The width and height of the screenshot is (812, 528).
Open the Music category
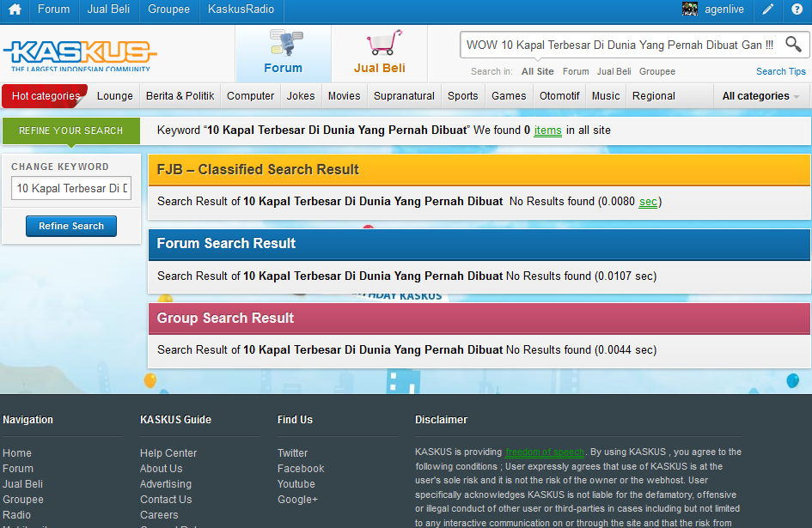pos(606,96)
